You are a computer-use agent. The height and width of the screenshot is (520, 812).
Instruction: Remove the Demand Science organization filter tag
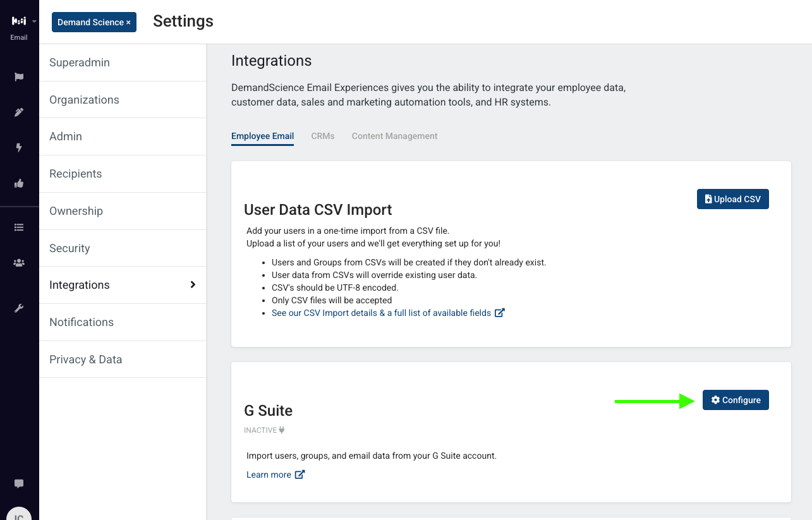click(x=128, y=22)
